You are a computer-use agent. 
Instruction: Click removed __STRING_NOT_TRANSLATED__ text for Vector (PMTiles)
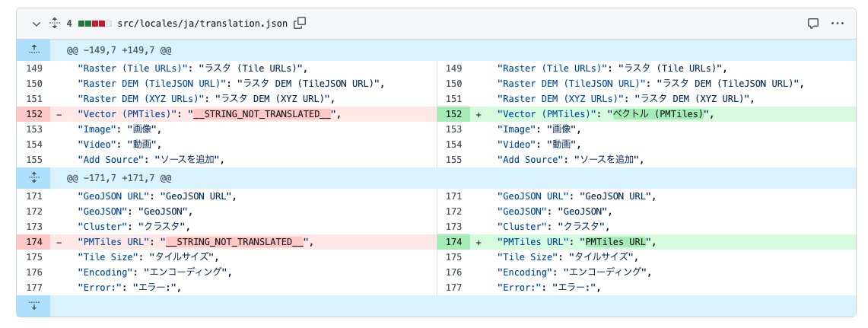point(261,114)
